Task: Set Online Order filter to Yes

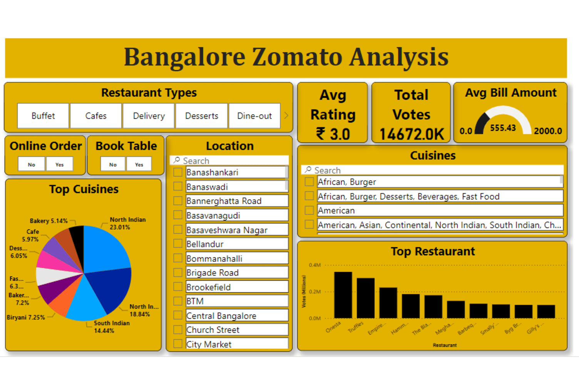Action: (x=59, y=164)
